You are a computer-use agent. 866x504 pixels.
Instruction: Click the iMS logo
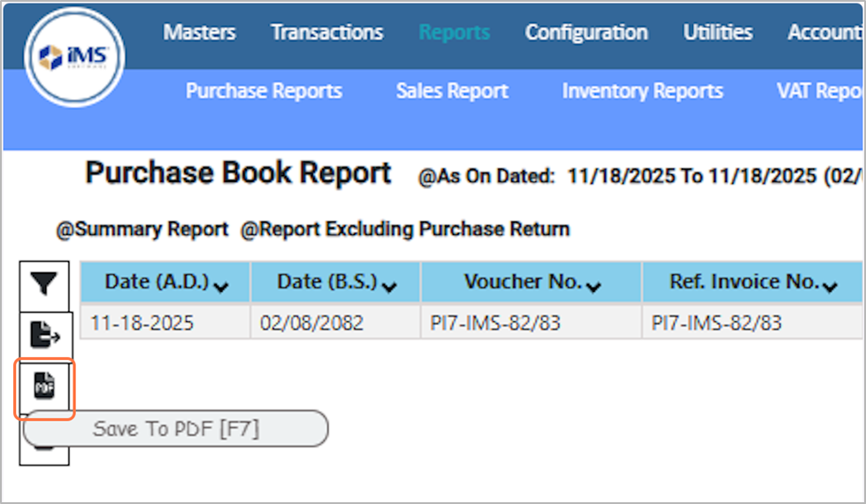(73, 57)
